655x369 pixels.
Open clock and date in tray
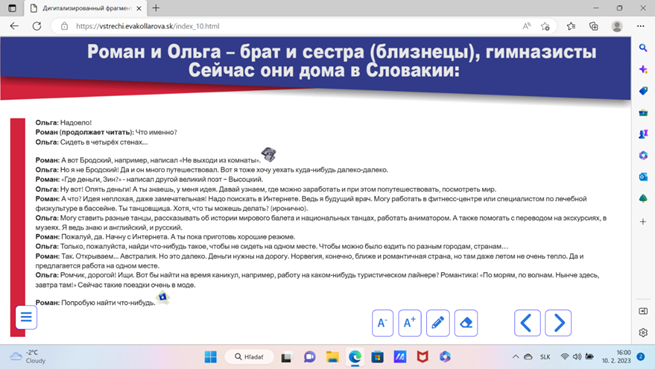616,357
